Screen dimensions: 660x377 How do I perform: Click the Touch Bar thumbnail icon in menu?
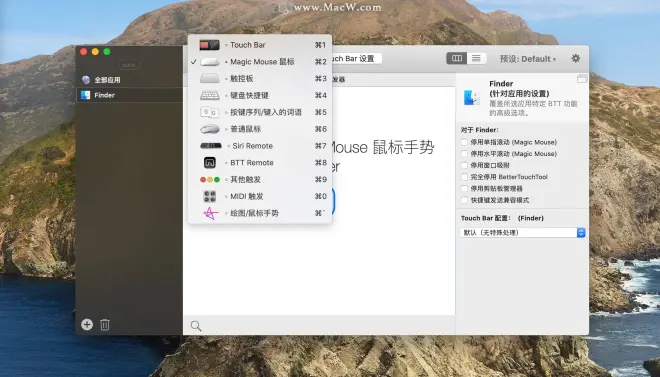pyautogui.click(x=210, y=45)
